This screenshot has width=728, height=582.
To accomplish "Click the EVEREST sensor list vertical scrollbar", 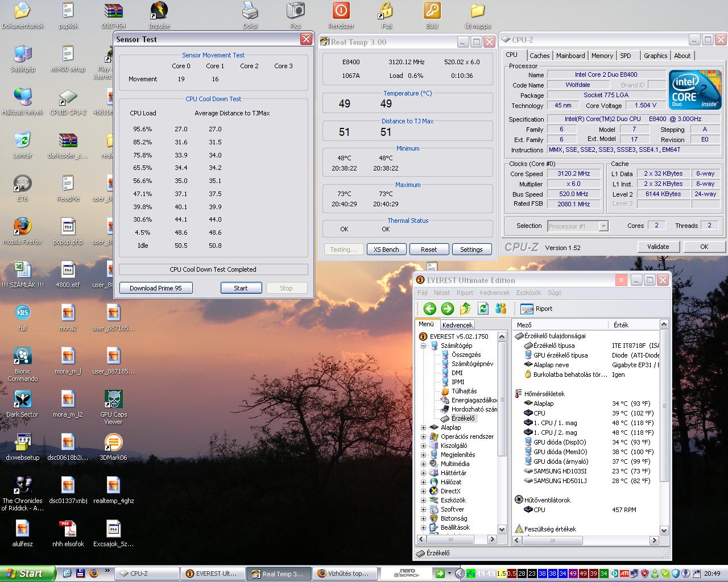I will tap(664, 427).
